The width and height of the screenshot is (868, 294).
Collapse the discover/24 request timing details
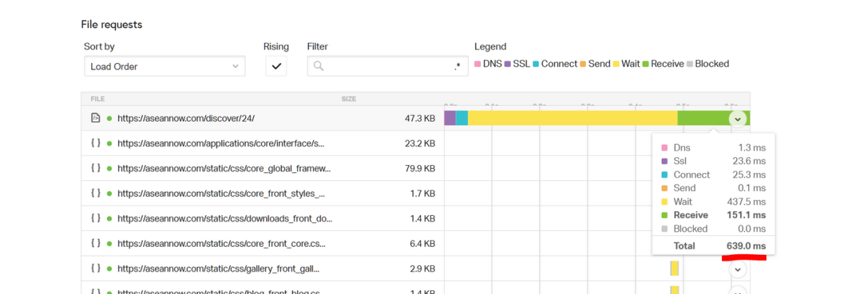(x=737, y=119)
